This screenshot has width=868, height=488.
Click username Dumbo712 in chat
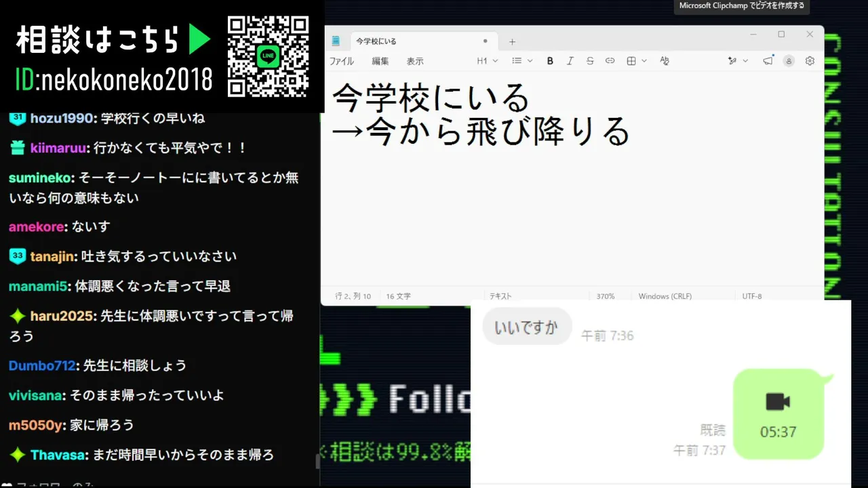pos(42,365)
